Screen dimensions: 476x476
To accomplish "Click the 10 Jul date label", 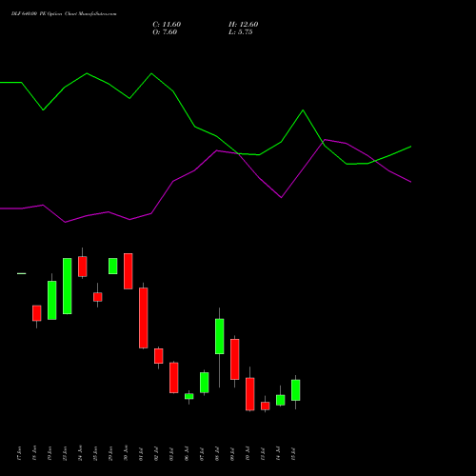I will (248, 453).
